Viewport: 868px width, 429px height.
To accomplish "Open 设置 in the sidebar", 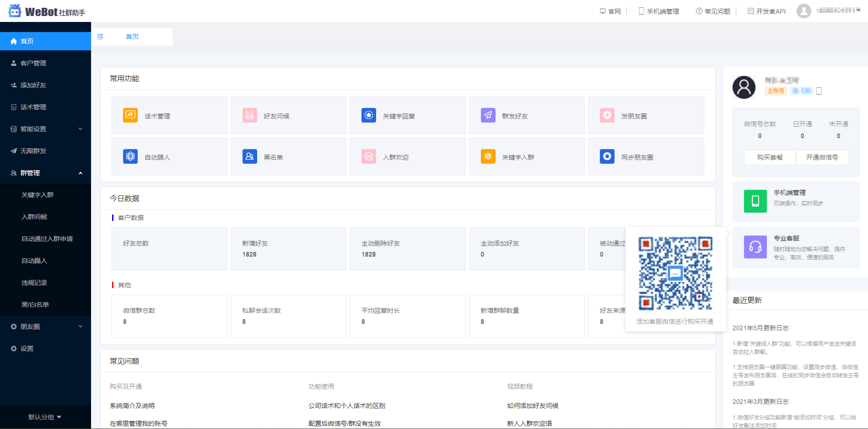I will tap(45, 349).
